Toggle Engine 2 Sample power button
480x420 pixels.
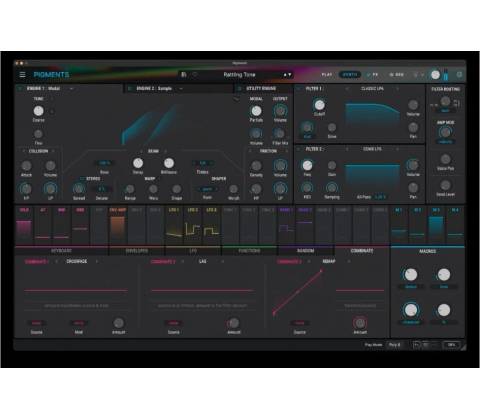130,88
